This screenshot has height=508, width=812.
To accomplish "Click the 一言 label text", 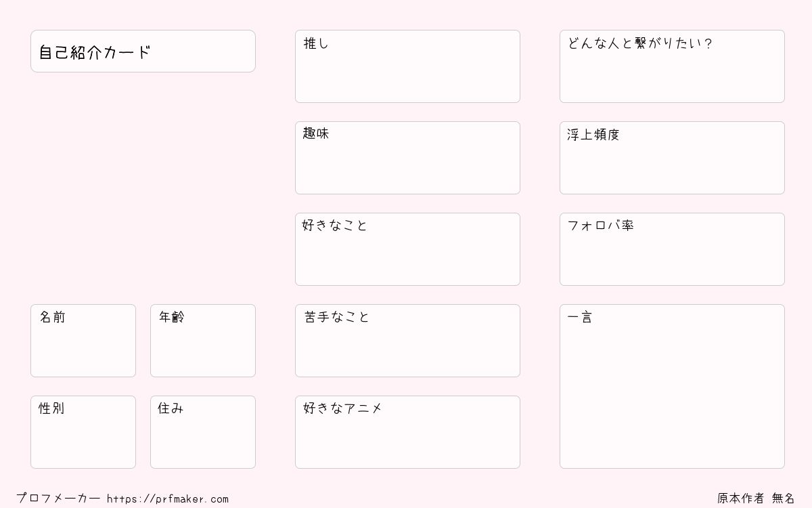I will 580,317.
